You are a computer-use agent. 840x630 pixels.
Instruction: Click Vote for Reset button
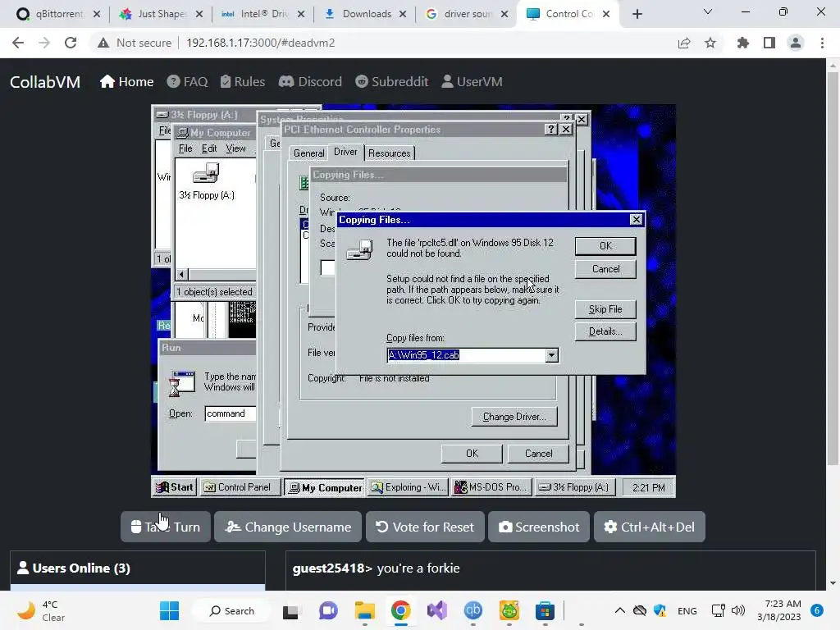click(x=426, y=527)
